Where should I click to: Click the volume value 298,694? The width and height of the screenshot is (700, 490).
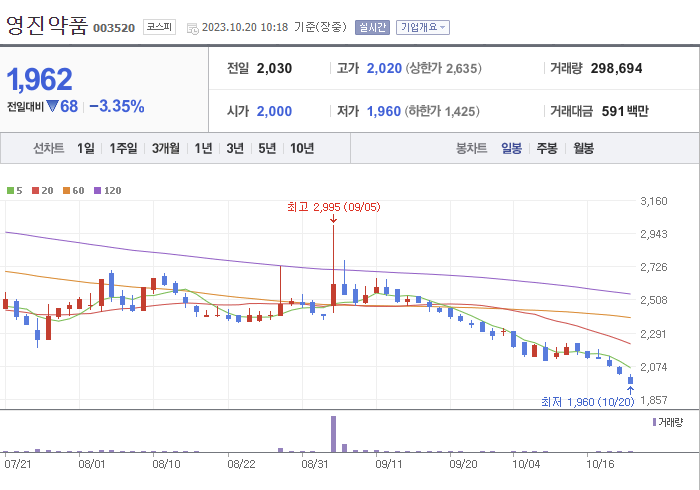pos(617,68)
